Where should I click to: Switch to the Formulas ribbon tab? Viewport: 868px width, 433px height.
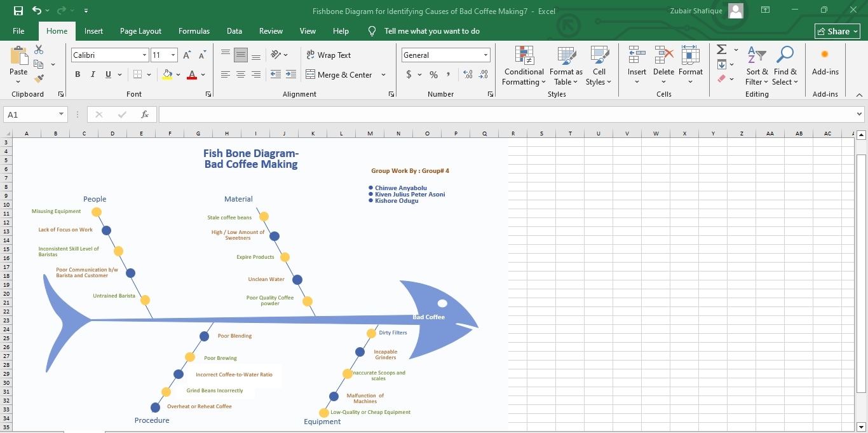point(194,31)
